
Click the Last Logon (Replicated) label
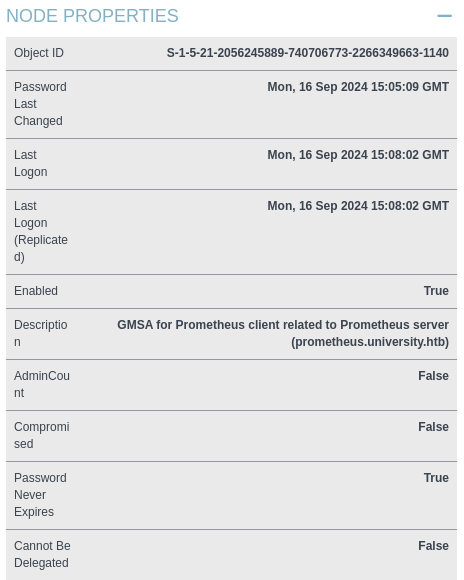click(41, 232)
